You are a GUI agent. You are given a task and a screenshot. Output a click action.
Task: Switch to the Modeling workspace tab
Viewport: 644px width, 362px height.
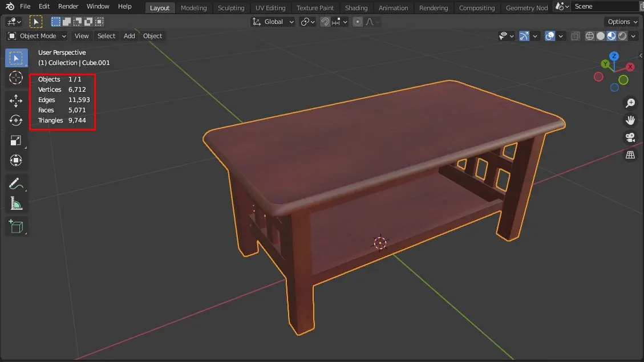194,8
